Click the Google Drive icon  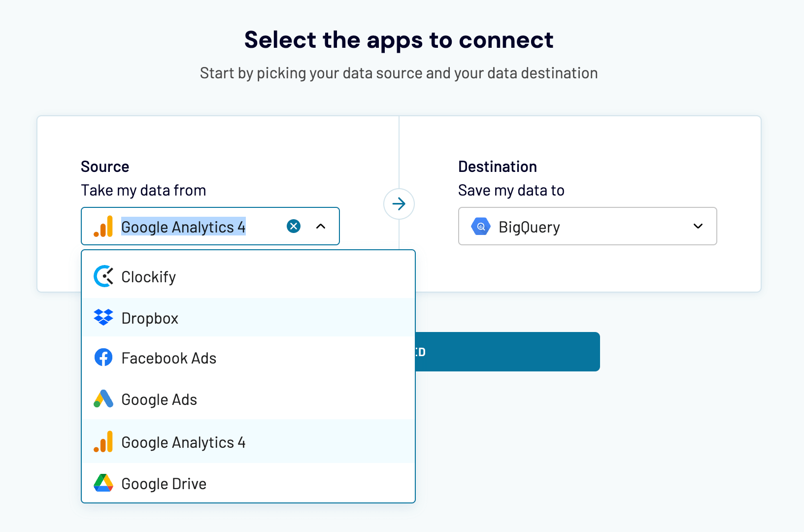pos(103,483)
